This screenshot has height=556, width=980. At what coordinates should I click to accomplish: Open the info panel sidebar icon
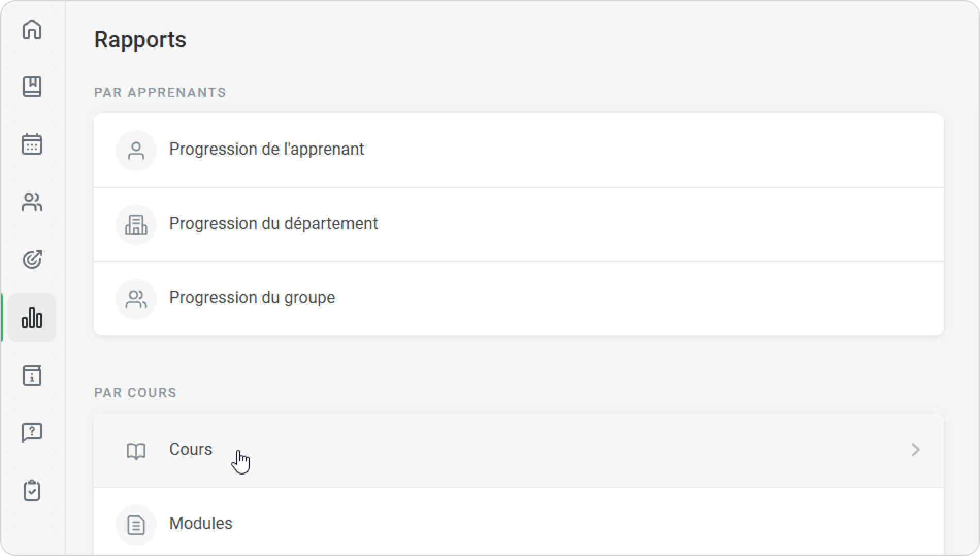(x=32, y=375)
